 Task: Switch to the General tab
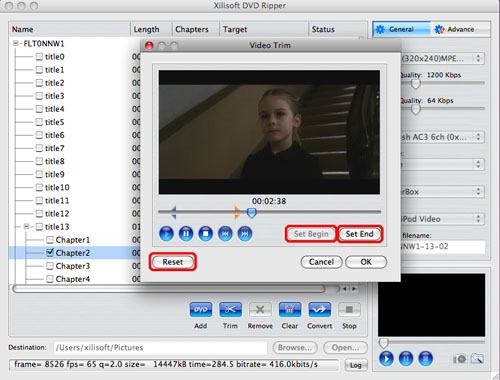(402, 29)
